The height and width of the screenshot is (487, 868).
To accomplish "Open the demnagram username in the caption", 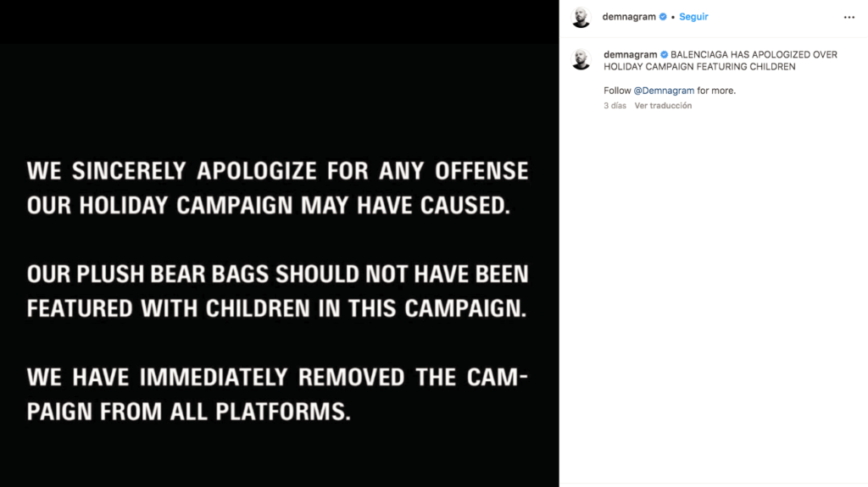I will tap(630, 55).
